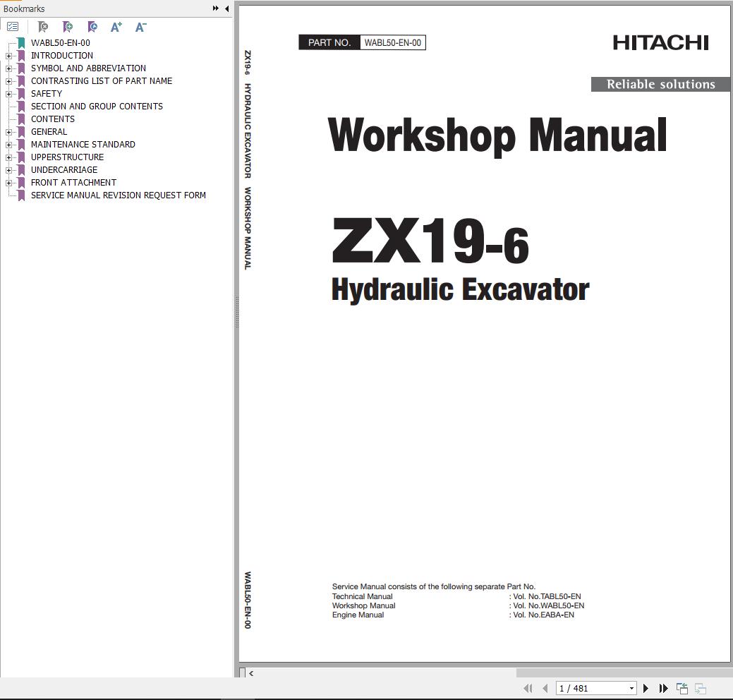Expand the CONTRASTING LIST OF PART NAME bookmark
Image resolution: width=733 pixels, height=700 pixels.
click(x=8, y=81)
